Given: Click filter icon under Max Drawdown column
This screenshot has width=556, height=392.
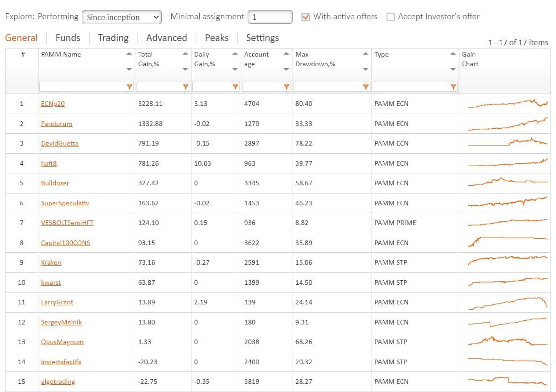Looking at the screenshot, I should 365,87.
